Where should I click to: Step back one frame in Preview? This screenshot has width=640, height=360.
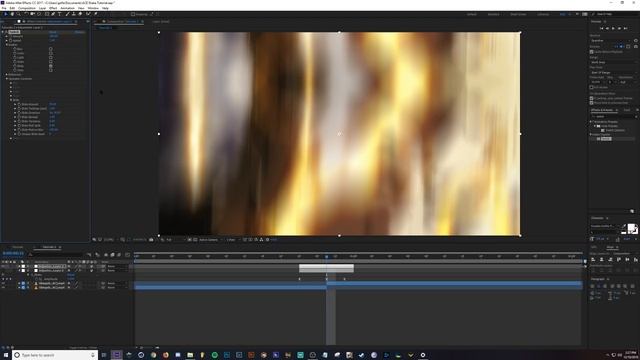click(x=607, y=28)
